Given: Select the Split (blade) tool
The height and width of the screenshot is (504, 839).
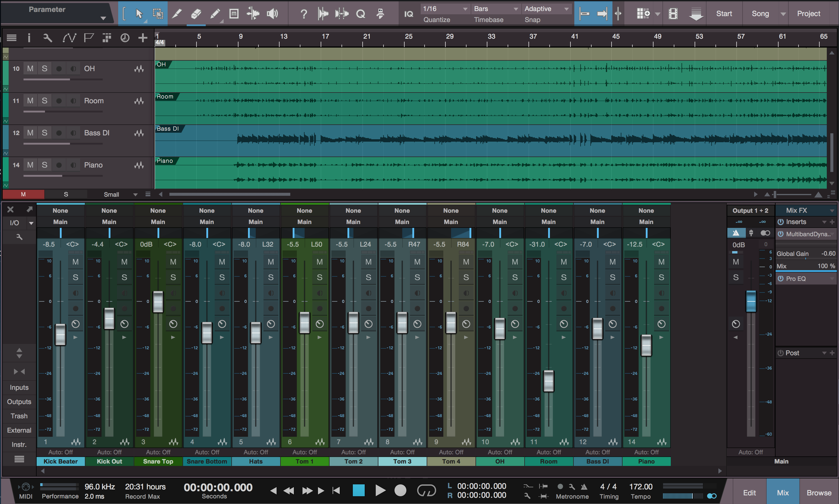Looking at the screenshot, I should pos(177,14).
